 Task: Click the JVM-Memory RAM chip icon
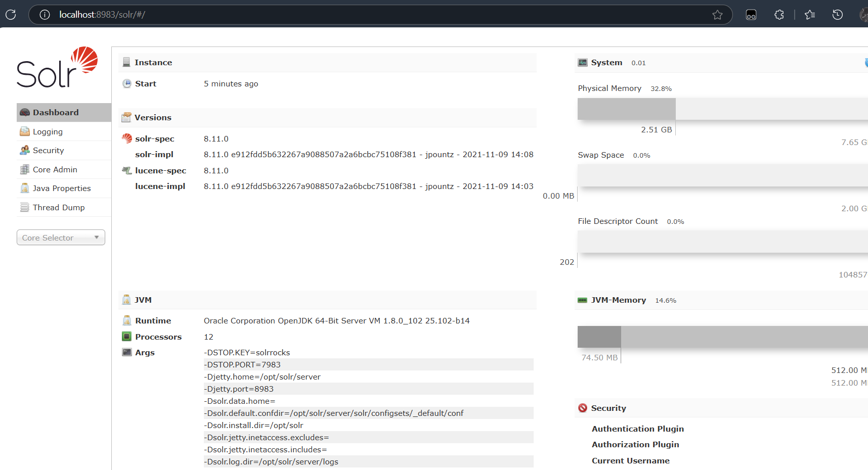tap(583, 300)
